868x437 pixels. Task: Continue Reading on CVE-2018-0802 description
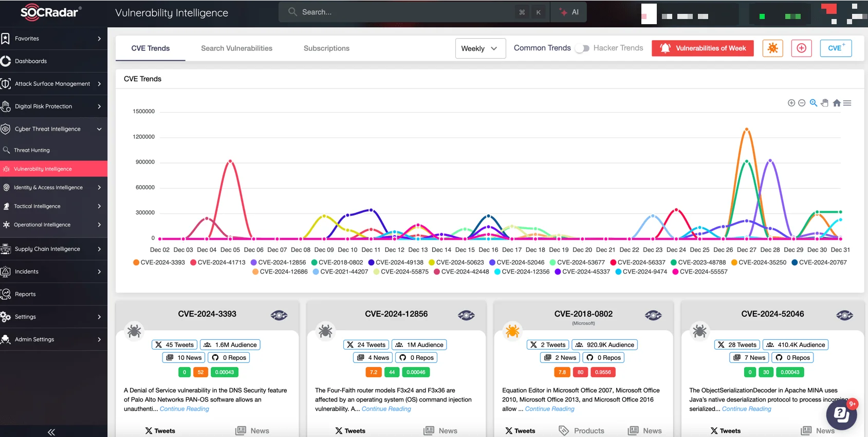tap(550, 409)
